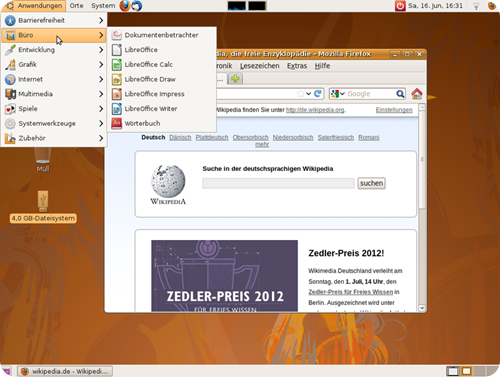Image resolution: width=500 pixels, height=377 pixels.
Task: Click the Dokumentenbetrachter icon
Action: point(117,35)
